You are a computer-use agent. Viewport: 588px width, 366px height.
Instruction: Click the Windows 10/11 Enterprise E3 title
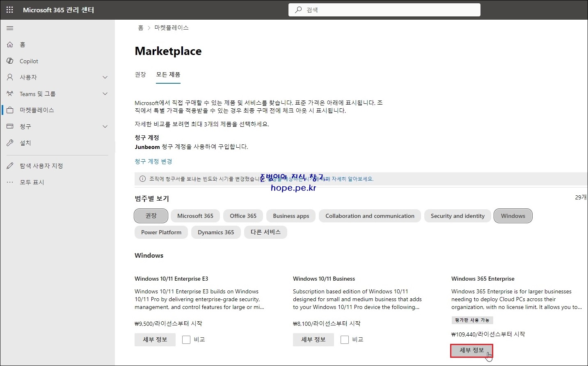click(172, 279)
